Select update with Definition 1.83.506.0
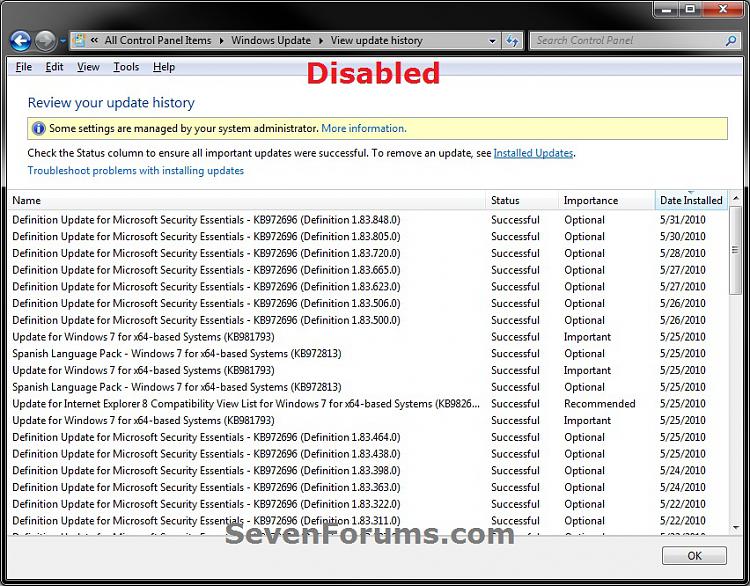This screenshot has height=586, width=750. [x=368, y=304]
